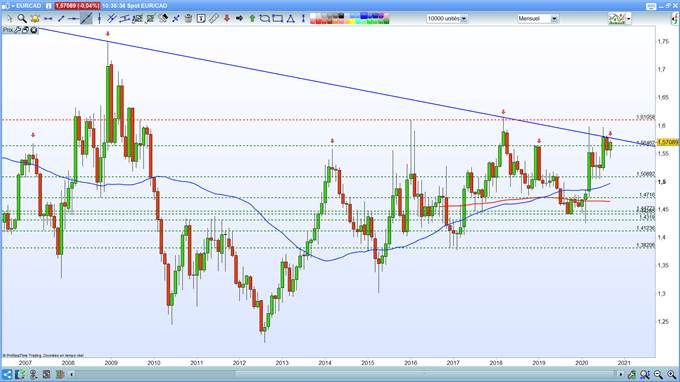Open Prix panel wrench settings
This screenshot has height=382, width=680.
point(17,30)
